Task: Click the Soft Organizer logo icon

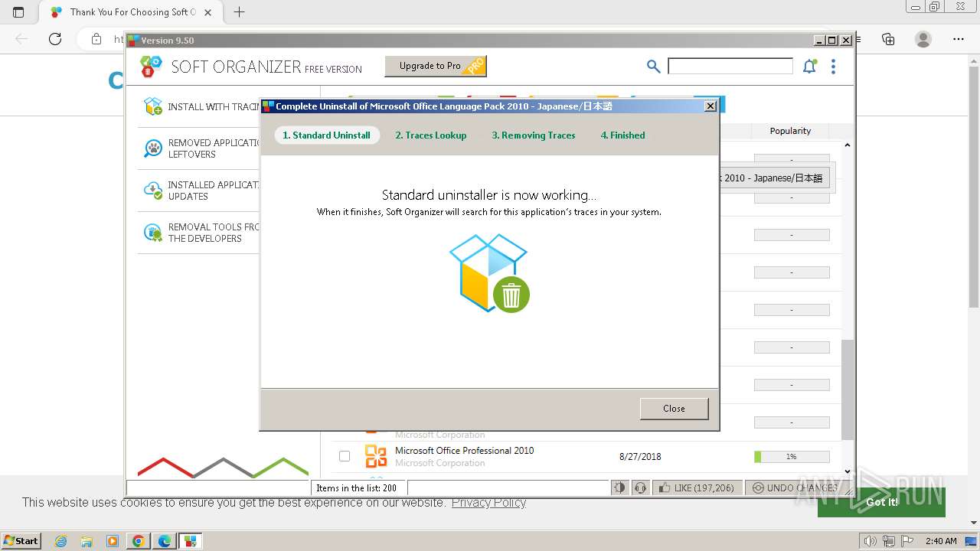Action: coord(151,67)
